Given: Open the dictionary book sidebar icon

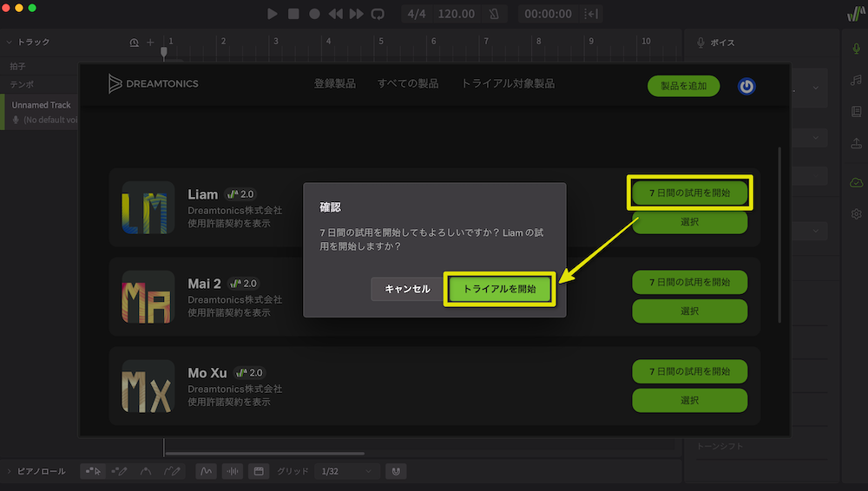Looking at the screenshot, I should coord(857,112).
